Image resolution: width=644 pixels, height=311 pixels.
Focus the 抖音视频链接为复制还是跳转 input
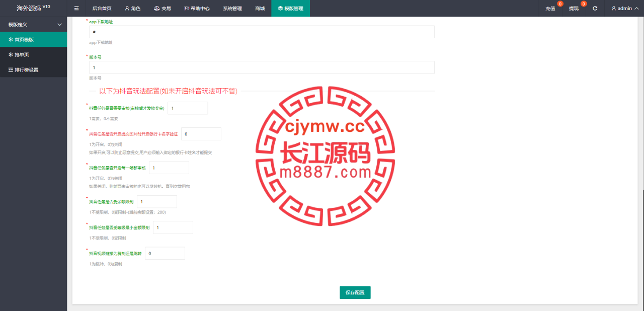click(165, 253)
